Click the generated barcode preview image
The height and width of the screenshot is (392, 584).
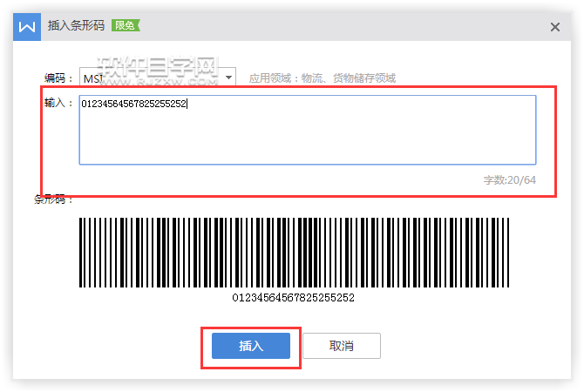(294, 253)
